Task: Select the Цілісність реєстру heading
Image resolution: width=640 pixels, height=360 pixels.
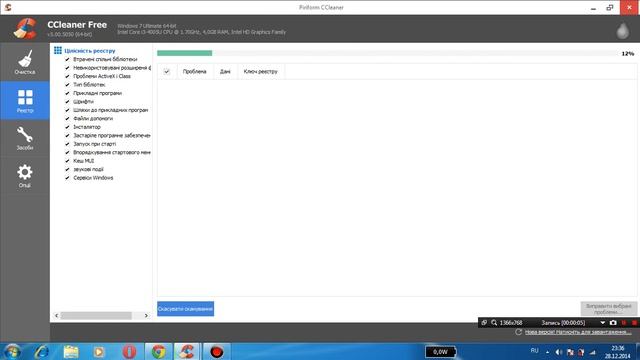Action: tap(90, 51)
